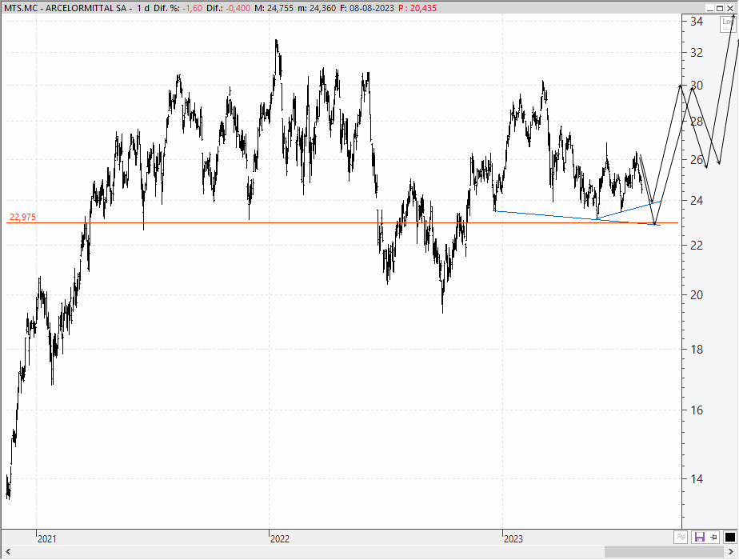The width and height of the screenshot is (739, 560).
Task: Click the 28 price axis label
Action: coord(697,122)
